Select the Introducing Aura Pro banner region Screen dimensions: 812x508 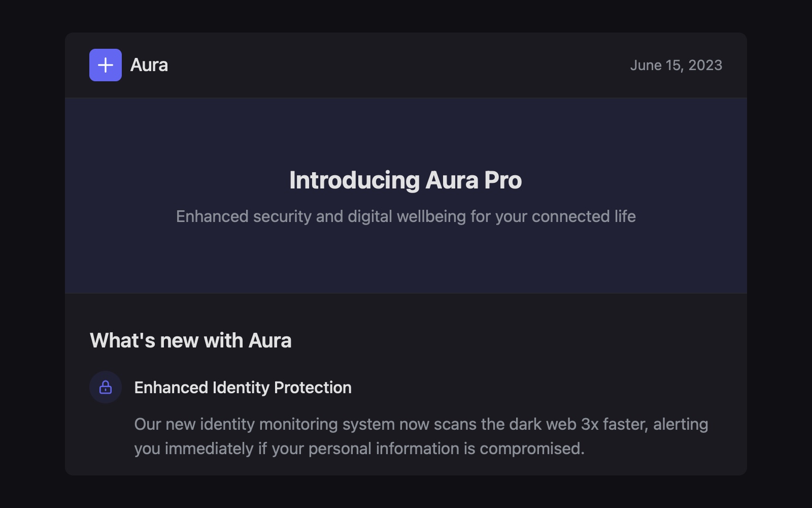pyautogui.click(x=405, y=196)
